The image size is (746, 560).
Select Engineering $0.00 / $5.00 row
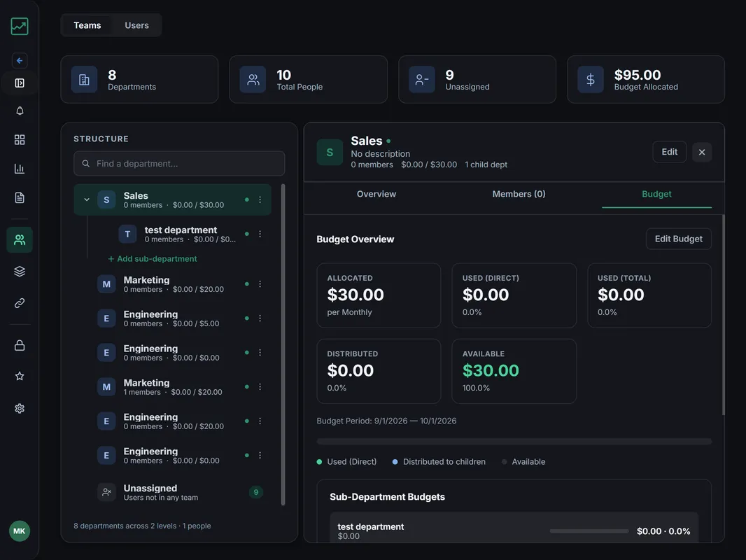tap(172, 318)
